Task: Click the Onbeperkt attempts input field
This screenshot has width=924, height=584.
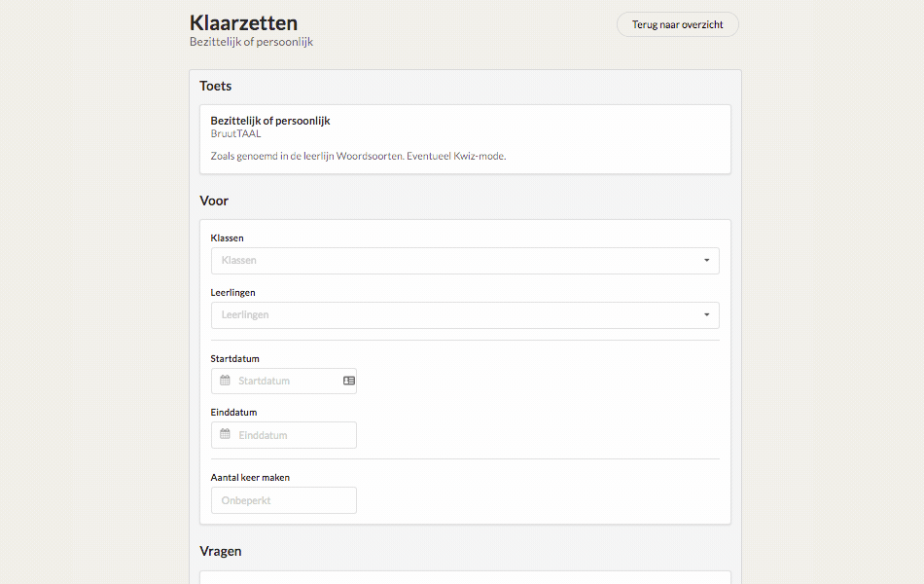Action: pos(283,500)
